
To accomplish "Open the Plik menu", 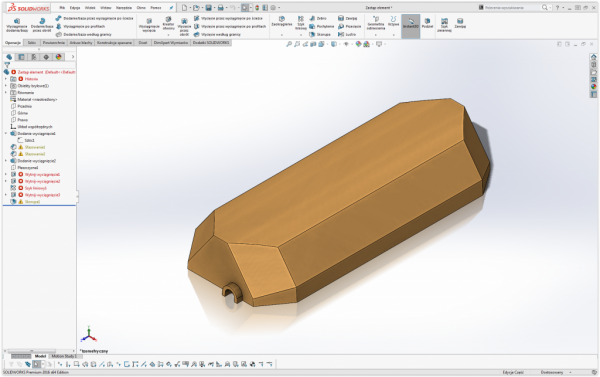I will click(62, 8).
